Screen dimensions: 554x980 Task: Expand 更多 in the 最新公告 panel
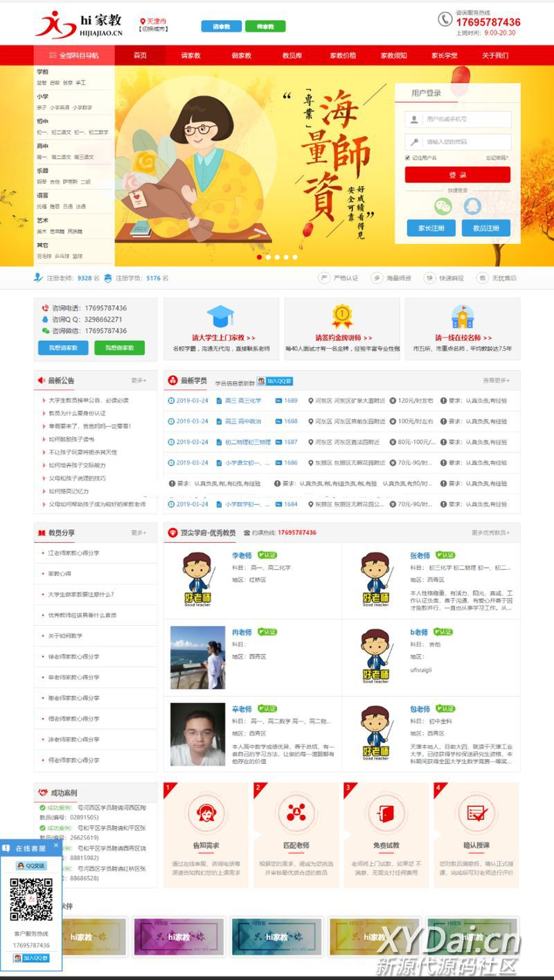coord(139,380)
